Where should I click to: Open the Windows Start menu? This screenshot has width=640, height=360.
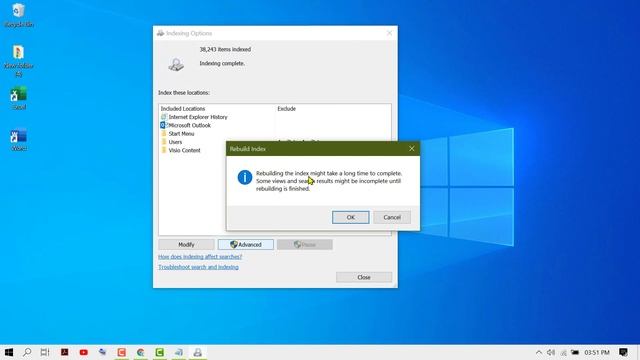9,352
